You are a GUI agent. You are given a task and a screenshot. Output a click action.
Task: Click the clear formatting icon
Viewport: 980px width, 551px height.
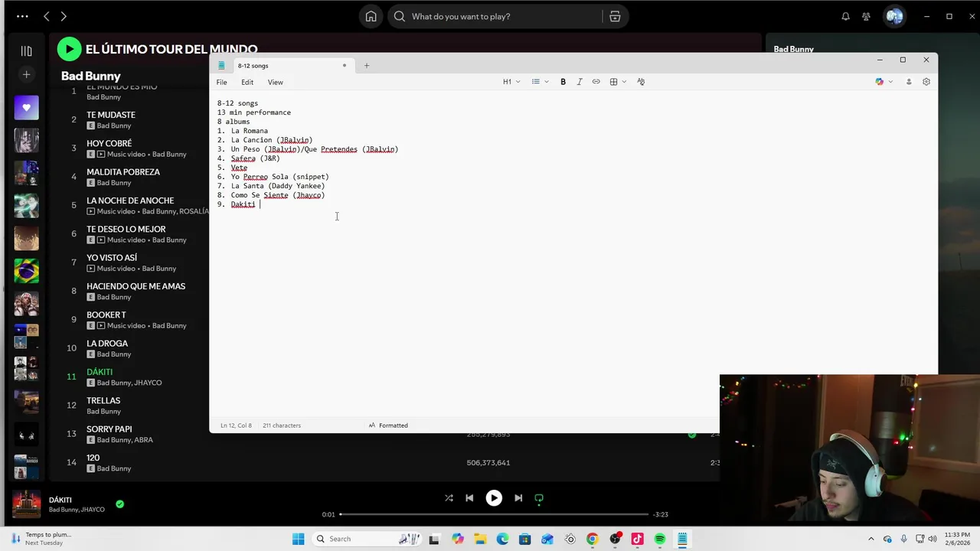click(641, 82)
